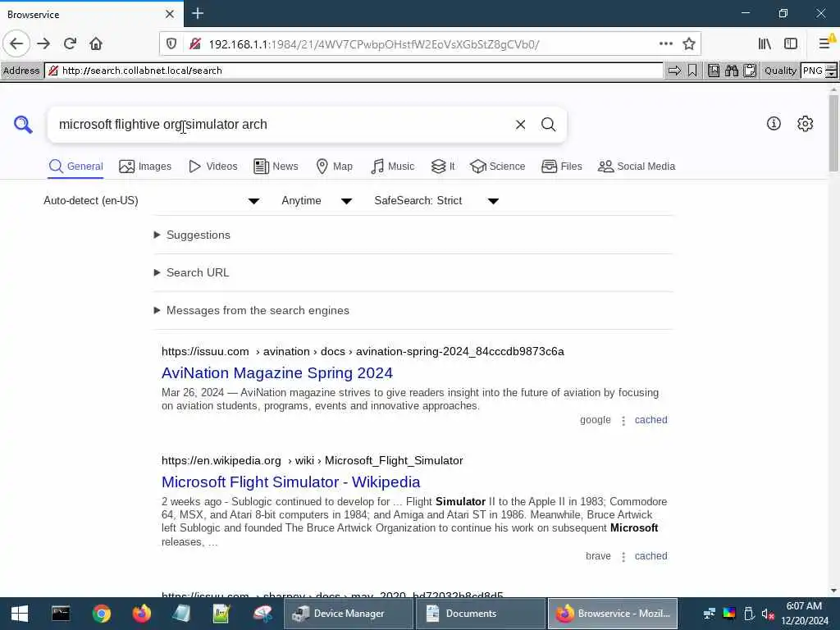Viewport: 840px width, 630px height.
Task: Click the page vertical scrollbar thumb
Action: (833, 134)
